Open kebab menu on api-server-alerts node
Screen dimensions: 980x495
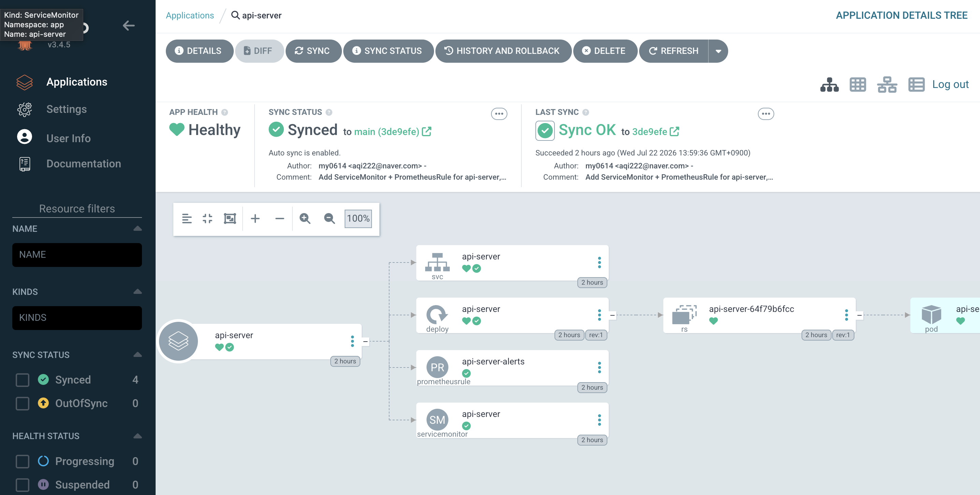pos(599,367)
